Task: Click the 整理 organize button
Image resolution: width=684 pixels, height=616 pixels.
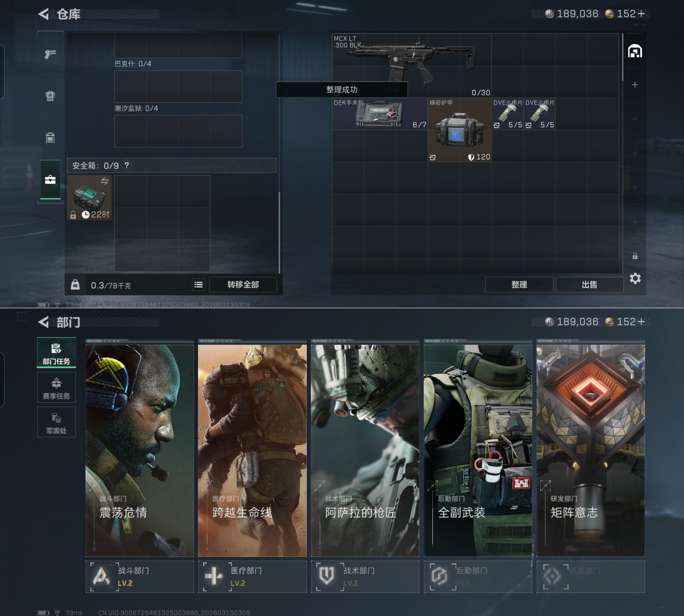Action: point(519,285)
